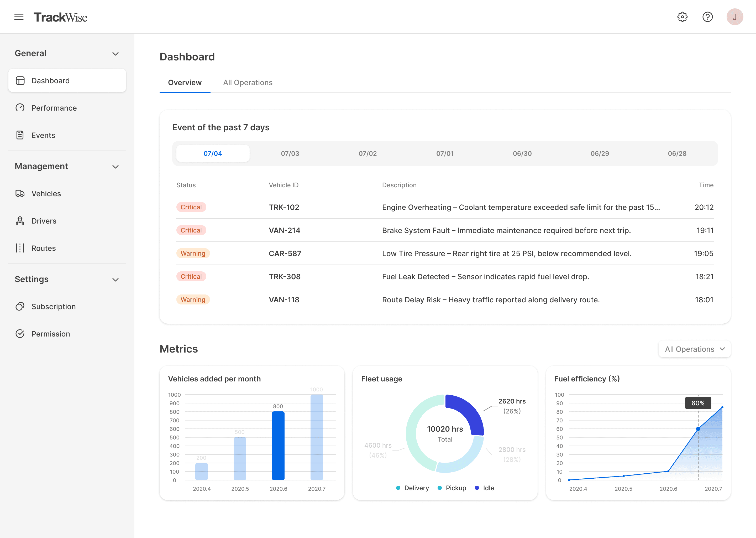Open Vehicles truck icon
The width and height of the screenshot is (756, 538).
pos(20,193)
